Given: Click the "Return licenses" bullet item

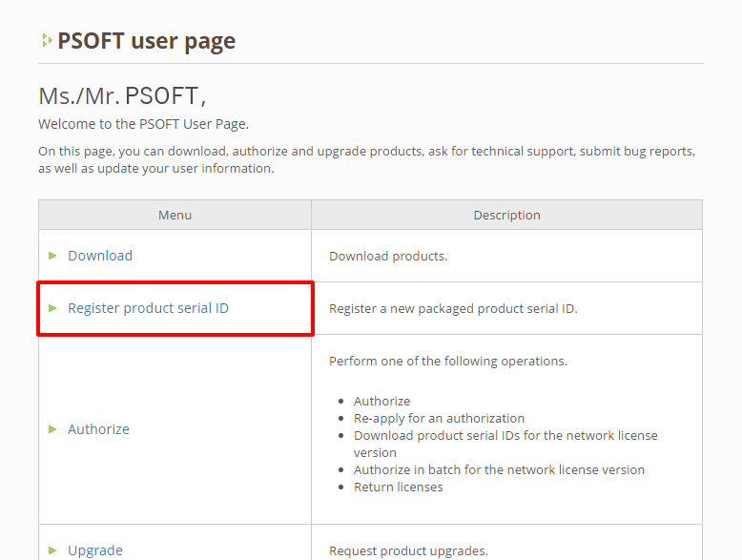Looking at the screenshot, I should click(398, 487).
